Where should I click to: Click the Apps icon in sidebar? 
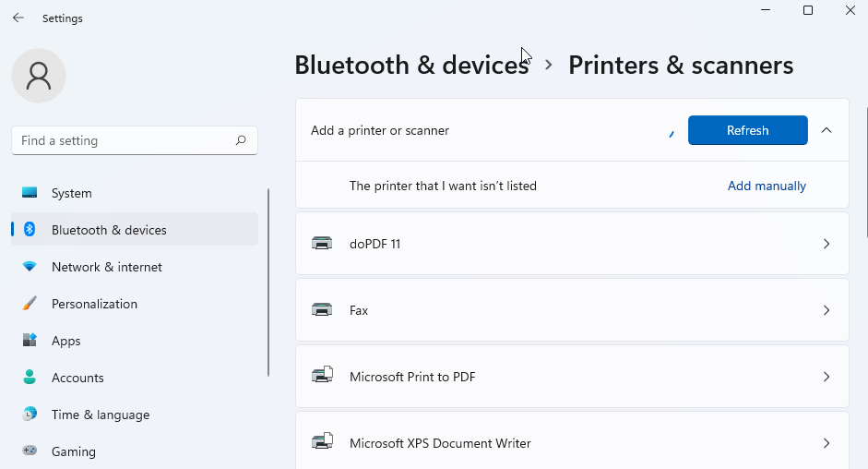pyautogui.click(x=30, y=340)
